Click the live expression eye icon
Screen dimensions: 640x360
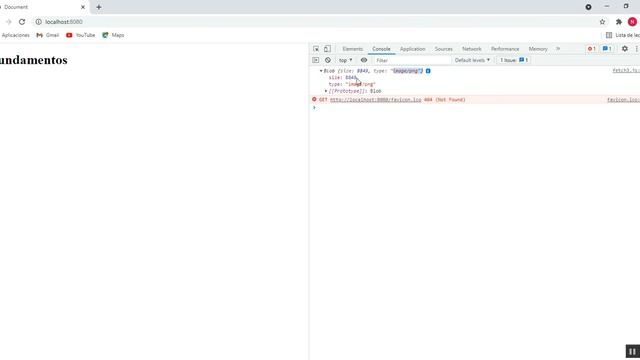(x=364, y=60)
